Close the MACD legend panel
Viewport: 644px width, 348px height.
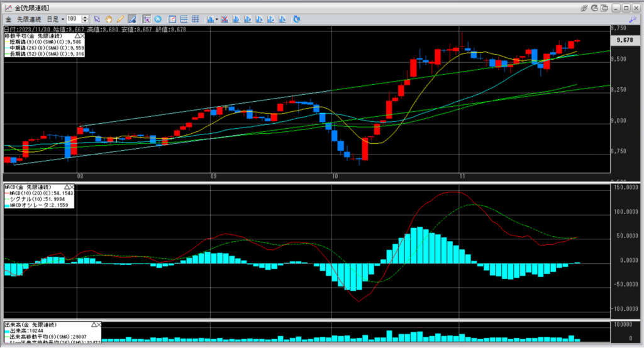(x=72, y=187)
